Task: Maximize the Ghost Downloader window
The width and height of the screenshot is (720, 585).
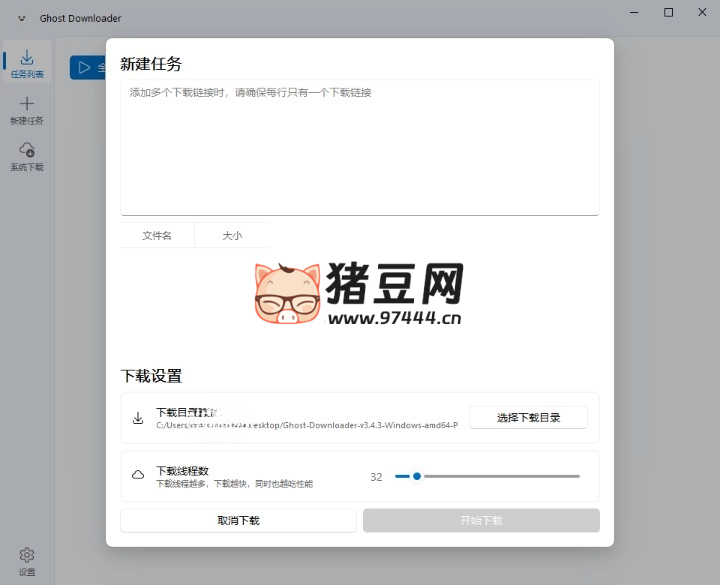Action: [x=668, y=13]
